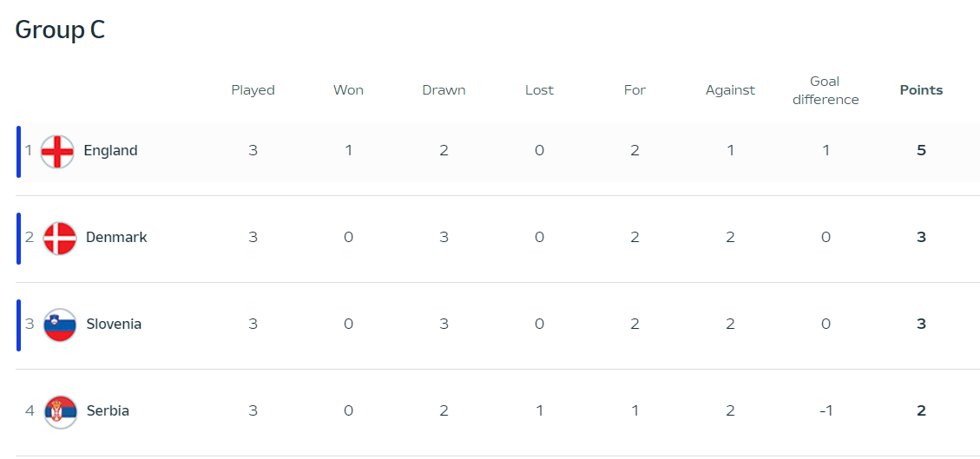Click Serbia's goal difference value -1
The width and height of the screenshot is (980, 459).
[x=825, y=411]
